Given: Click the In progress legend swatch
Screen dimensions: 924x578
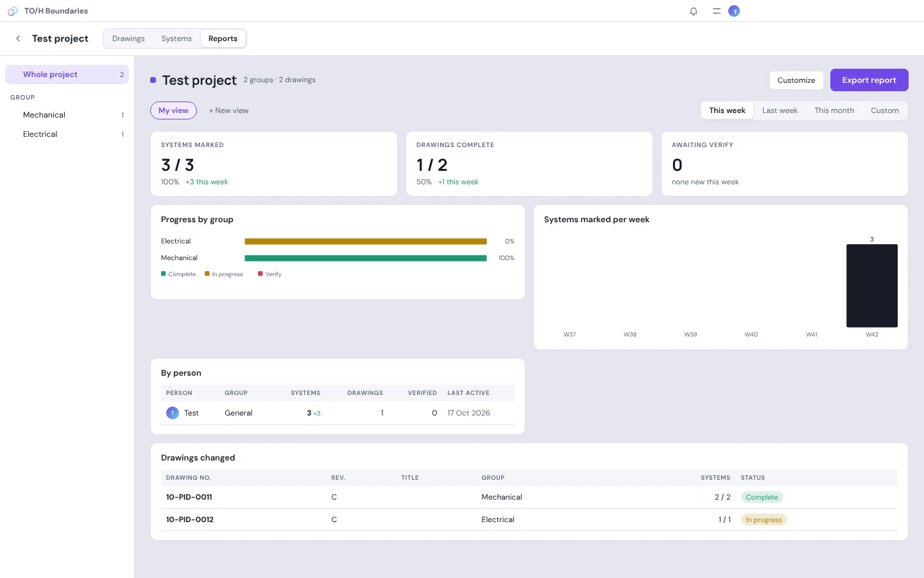Looking at the screenshot, I should coord(207,274).
